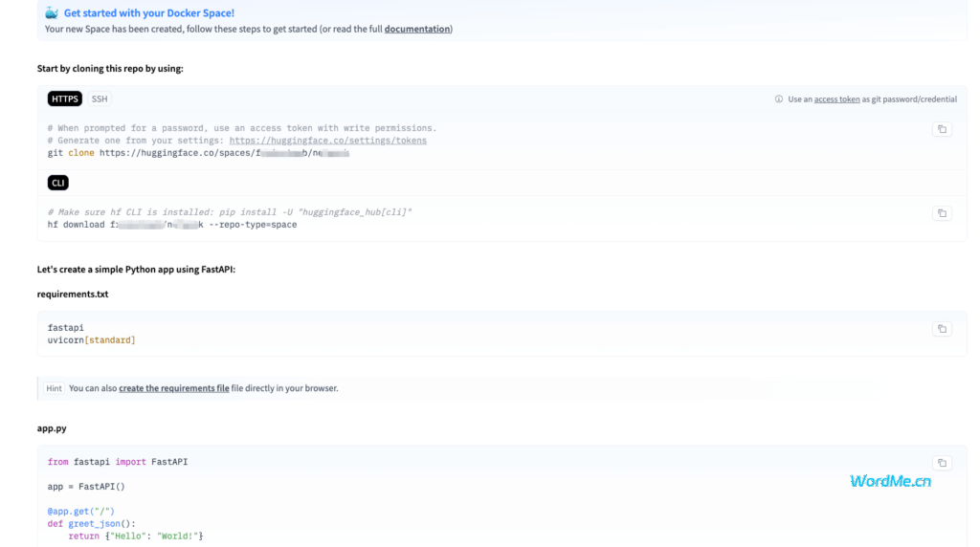Click the 'app = FastAPI()' line
This screenshot has width=980, height=547.
(86, 487)
